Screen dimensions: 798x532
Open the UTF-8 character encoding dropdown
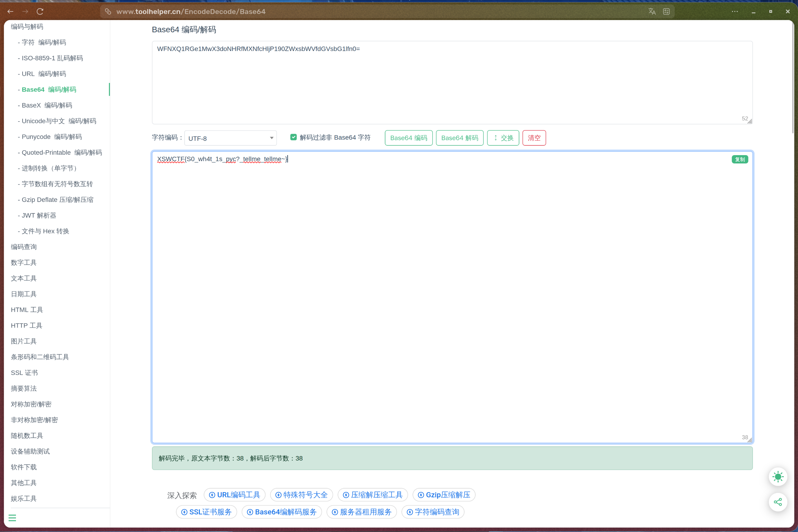click(x=230, y=138)
